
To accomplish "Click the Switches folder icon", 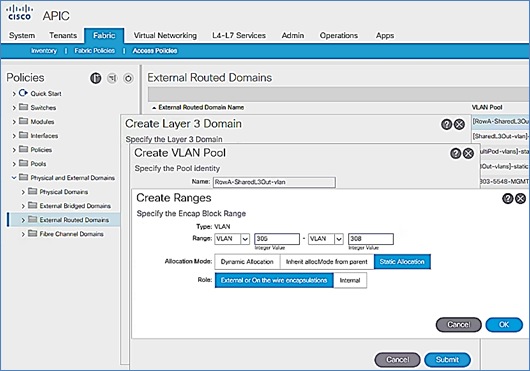I will [23, 107].
